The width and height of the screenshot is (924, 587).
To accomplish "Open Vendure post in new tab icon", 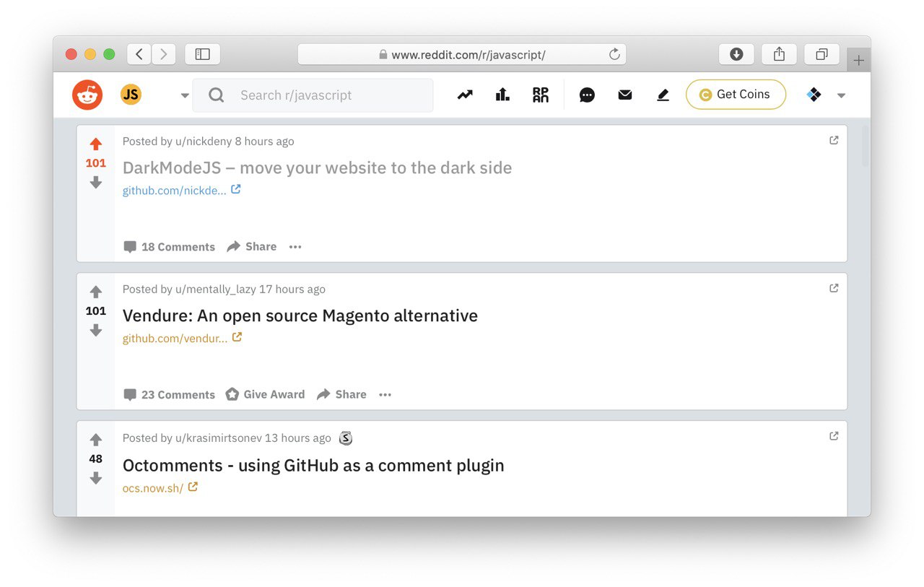I will pyautogui.click(x=834, y=288).
